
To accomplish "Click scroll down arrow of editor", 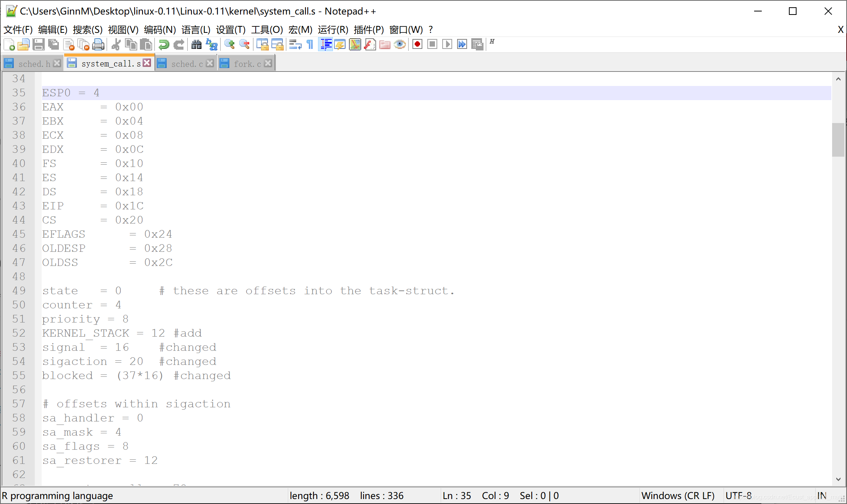I will coord(838,479).
